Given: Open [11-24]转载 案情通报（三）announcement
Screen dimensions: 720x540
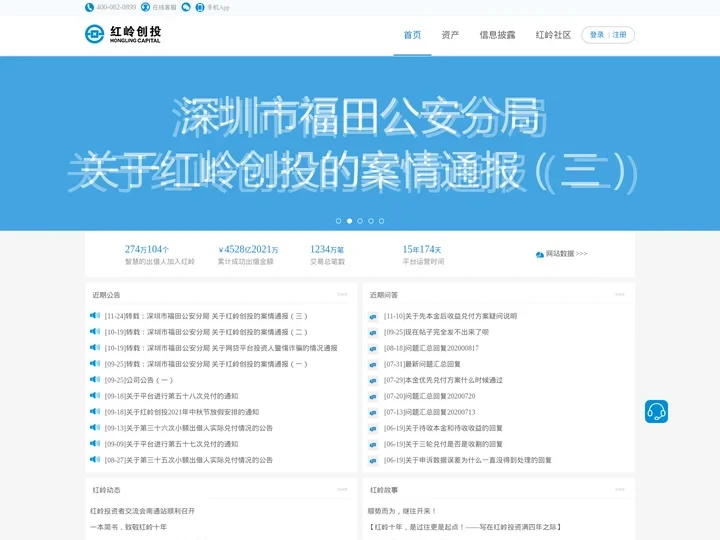Looking at the screenshot, I should (206, 316).
